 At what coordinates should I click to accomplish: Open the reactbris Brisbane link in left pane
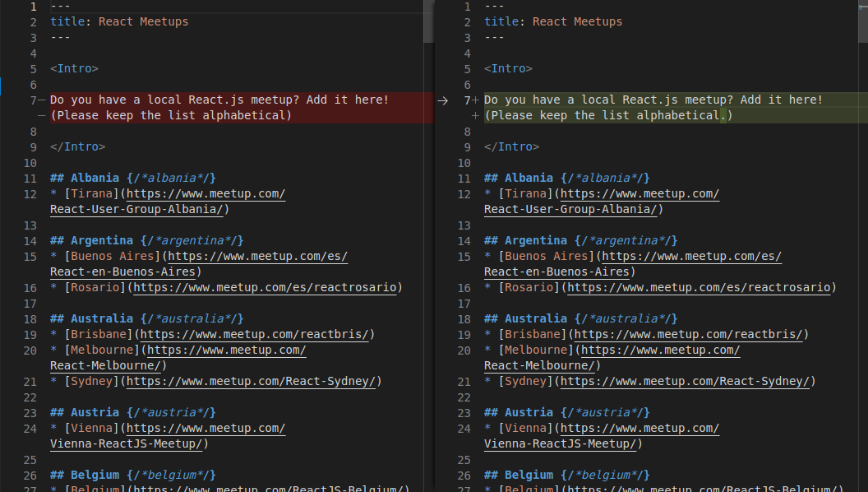[x=255, y=335]
